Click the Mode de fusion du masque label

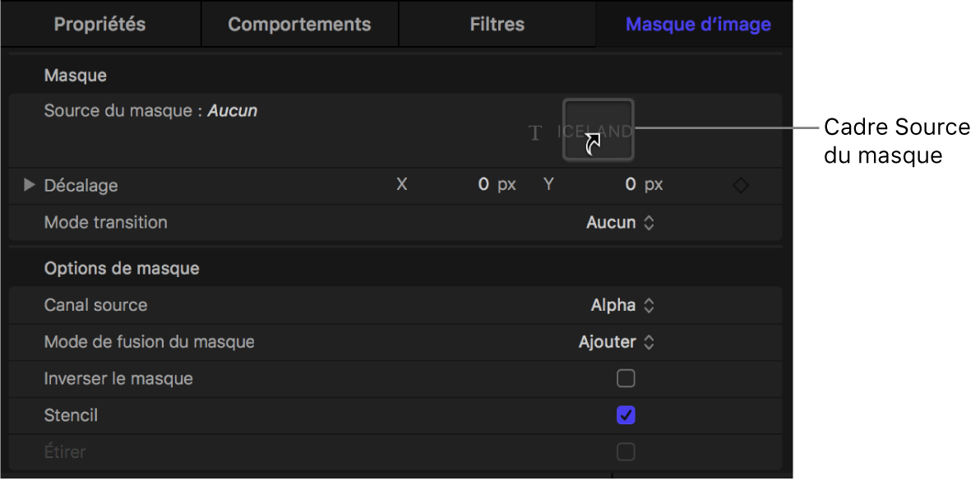click(149, 342)
